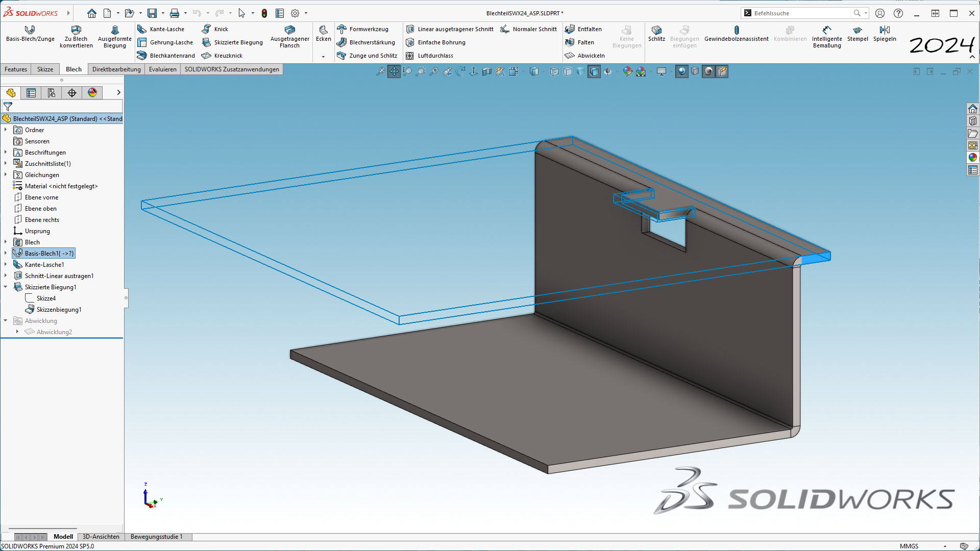Screen dimensions: 980x551
Task: Expand the Kante-Lasche1 tree node
Action: pyautogui.click(x=6, y=264)
